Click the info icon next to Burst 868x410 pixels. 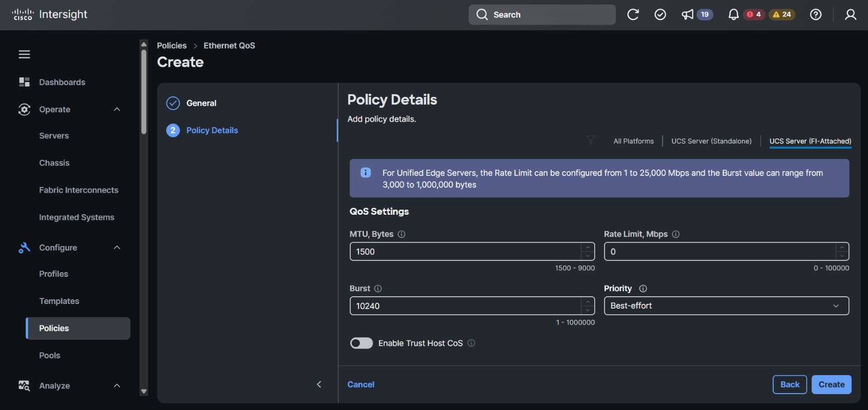click(x=378, y=289)
